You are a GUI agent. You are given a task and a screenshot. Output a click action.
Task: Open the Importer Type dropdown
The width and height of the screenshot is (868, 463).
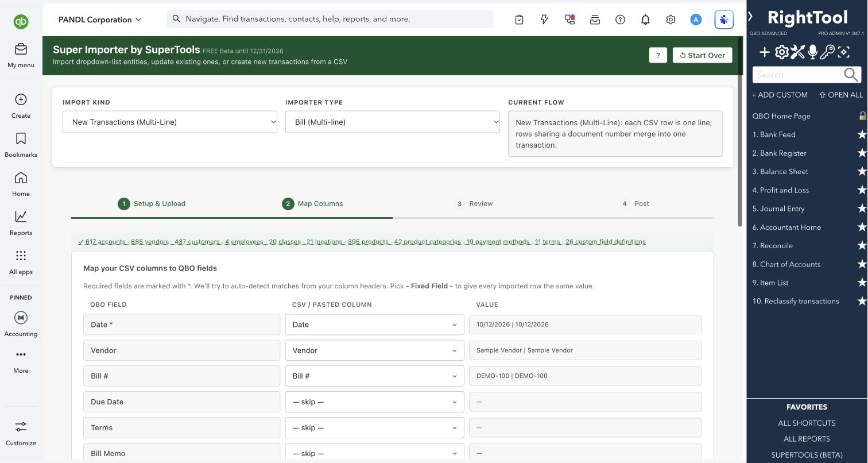pos(393,122)
